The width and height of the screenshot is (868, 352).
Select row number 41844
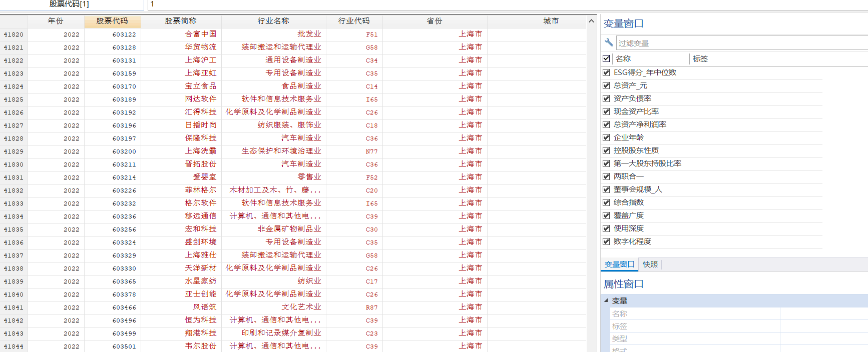pyautogui.click(x=14, y=346)
